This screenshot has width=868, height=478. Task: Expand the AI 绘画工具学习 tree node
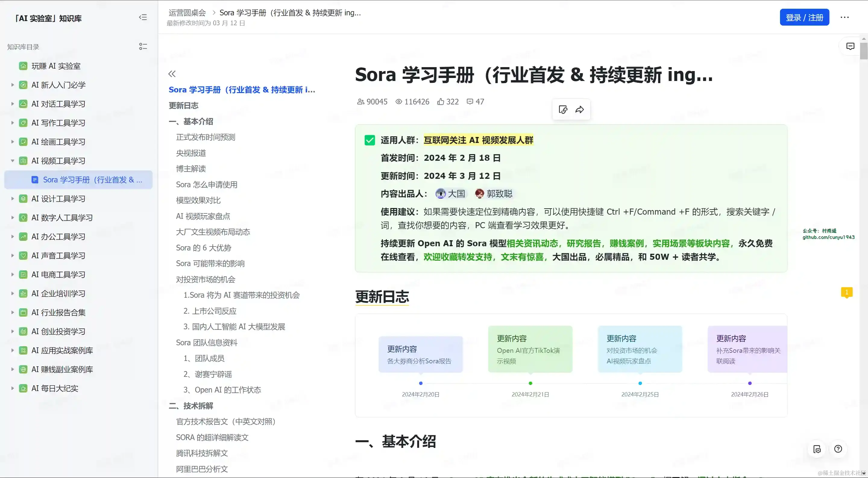click(12, 142)
